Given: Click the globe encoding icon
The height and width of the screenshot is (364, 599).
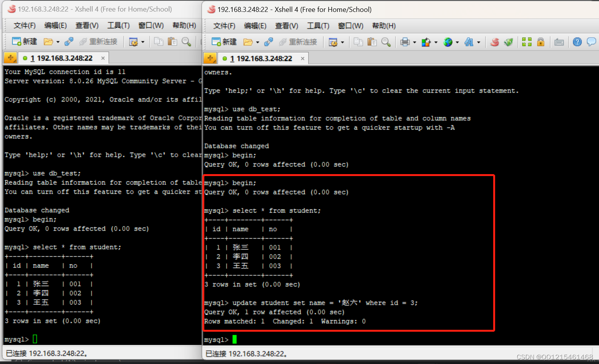Looking at the screenshot, I should [448, 42].
